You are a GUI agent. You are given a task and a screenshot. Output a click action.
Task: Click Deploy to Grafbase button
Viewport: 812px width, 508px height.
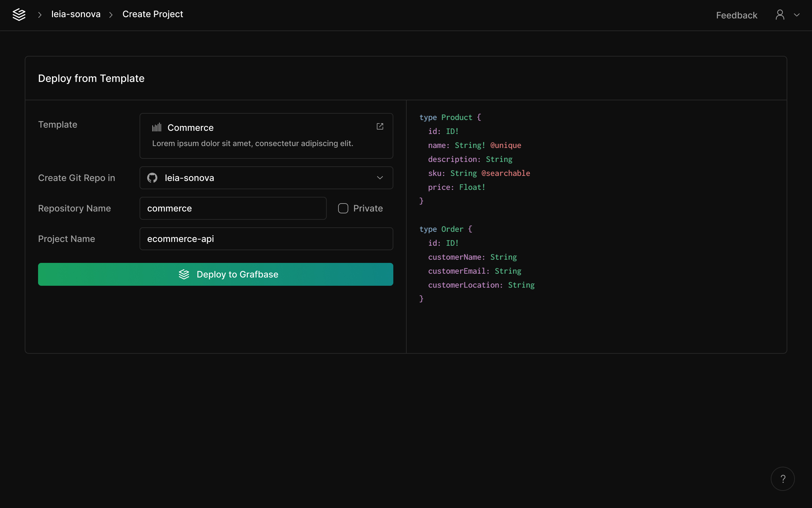point(215,274)
